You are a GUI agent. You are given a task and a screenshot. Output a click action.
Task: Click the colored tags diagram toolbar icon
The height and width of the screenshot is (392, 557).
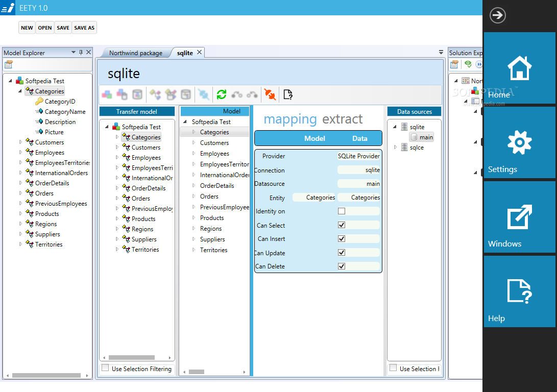(155, 94)
